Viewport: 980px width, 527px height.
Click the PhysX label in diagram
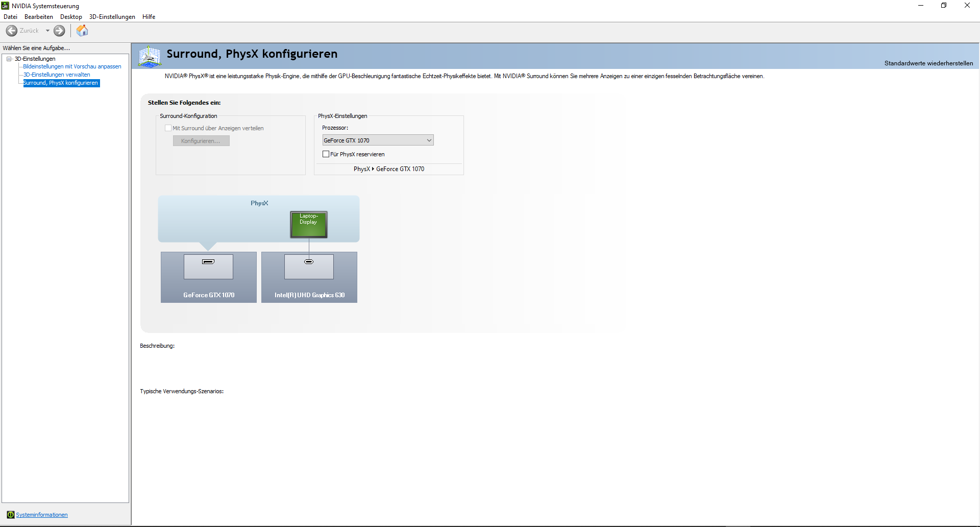click(x=259, y=203)
